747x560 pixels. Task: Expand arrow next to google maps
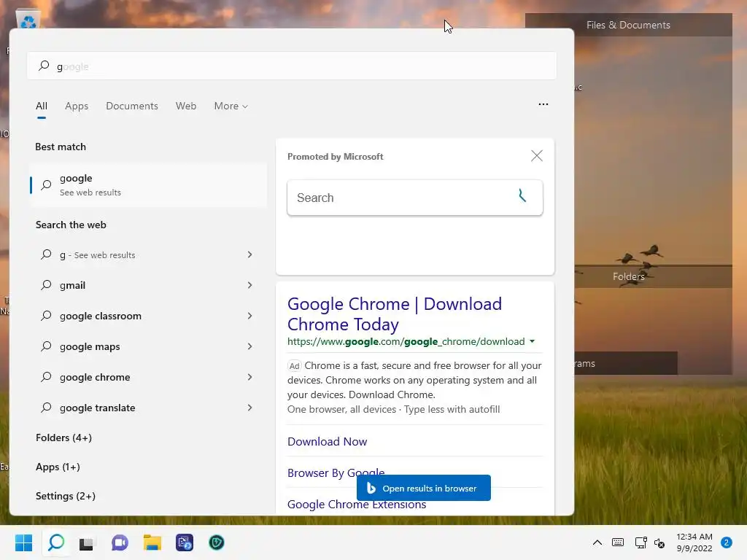tap(249, 346)
